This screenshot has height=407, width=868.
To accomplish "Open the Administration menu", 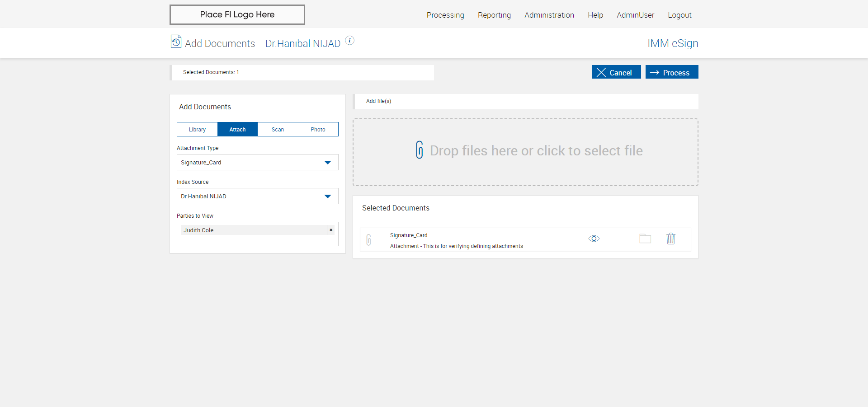I will (549, 15).
